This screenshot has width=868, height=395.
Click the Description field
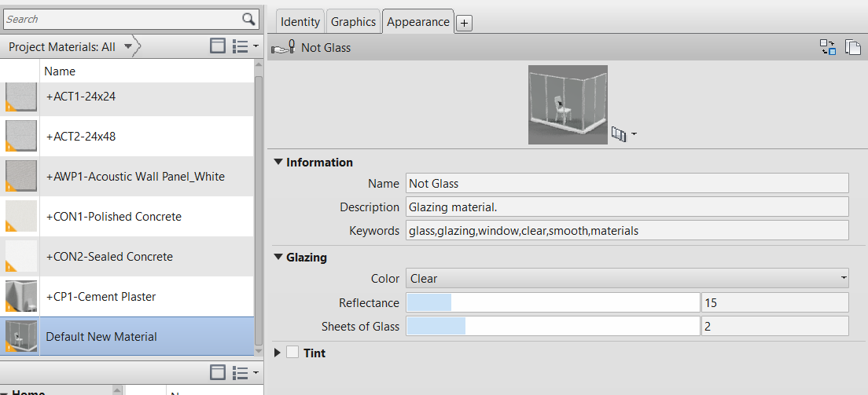627,207
